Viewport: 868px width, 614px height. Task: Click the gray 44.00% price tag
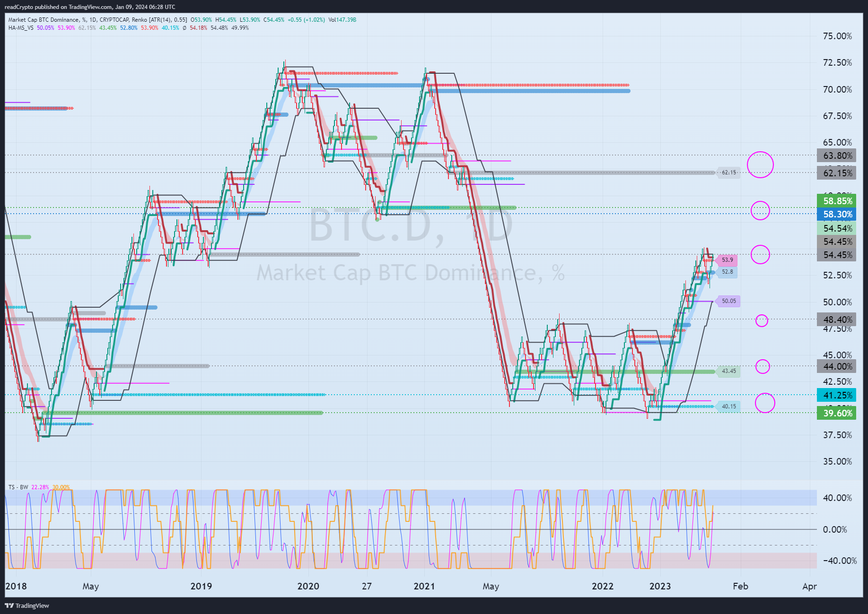pyautogui.click(x=837, y=366)
